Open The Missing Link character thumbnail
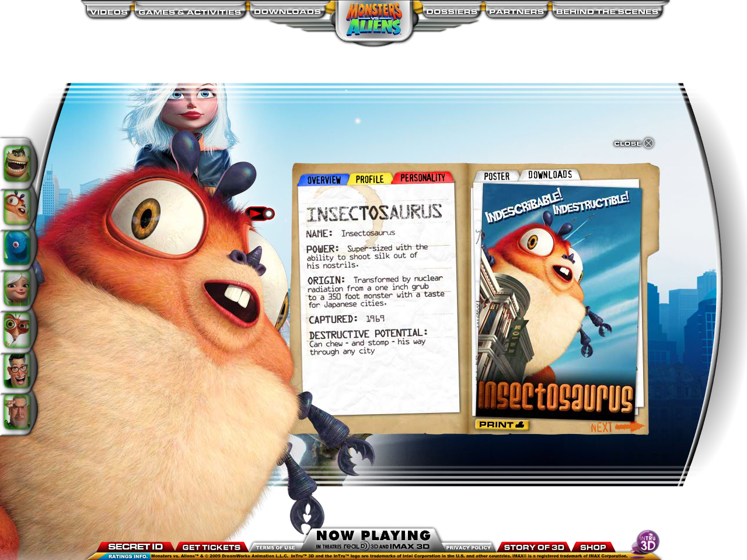747x560 pixels. point(18,163)
